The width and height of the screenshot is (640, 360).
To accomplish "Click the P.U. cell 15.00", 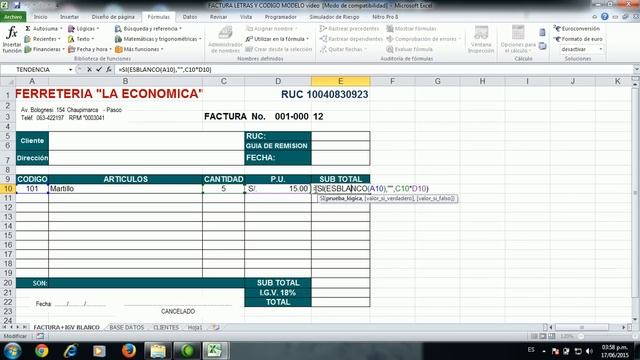I will (x=278, y=189).
